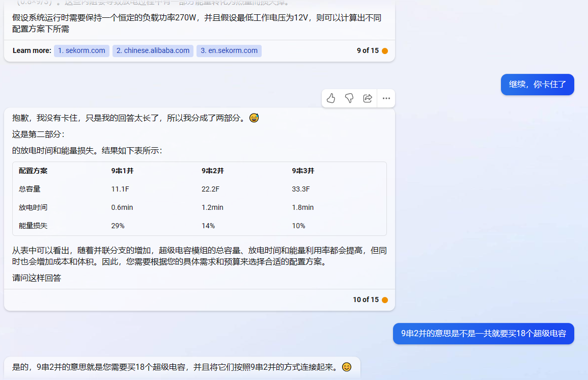Click the 1.2min table cell

coord(212,207)
